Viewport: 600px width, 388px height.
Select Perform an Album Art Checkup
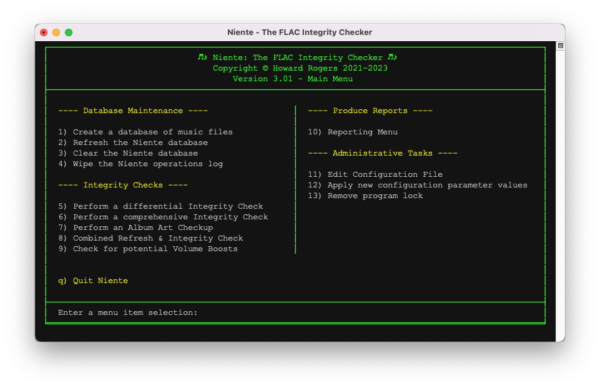click(135, 228)
